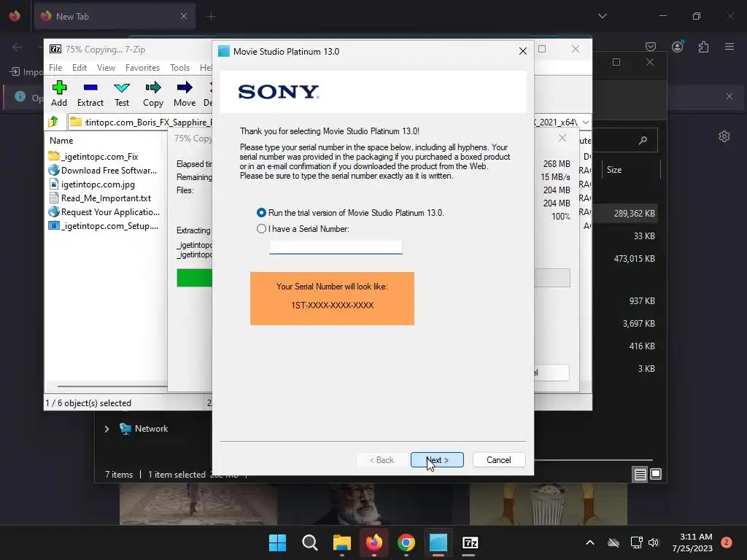
Task: Click the 7-Zip copy progress bar
Action: (x=373, y=278)
